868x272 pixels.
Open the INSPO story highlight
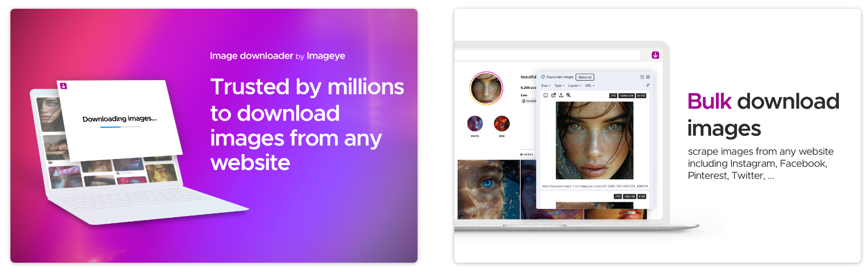coord(475,123)
